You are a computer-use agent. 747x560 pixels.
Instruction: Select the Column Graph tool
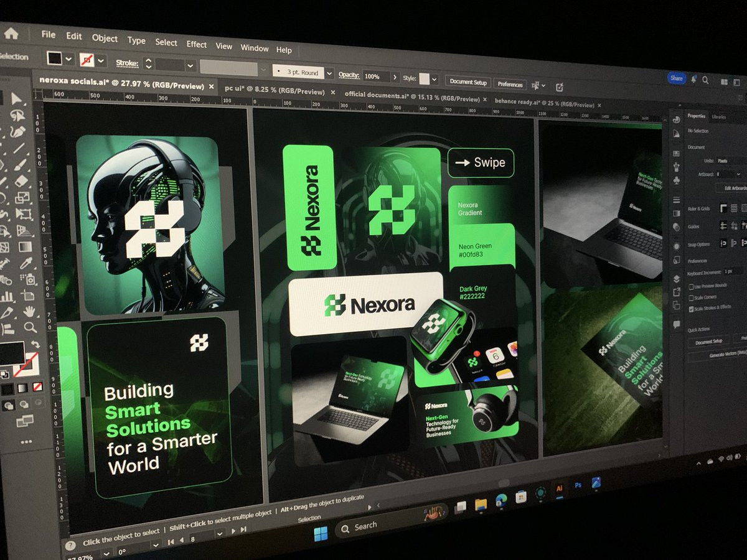click(6, 296)
